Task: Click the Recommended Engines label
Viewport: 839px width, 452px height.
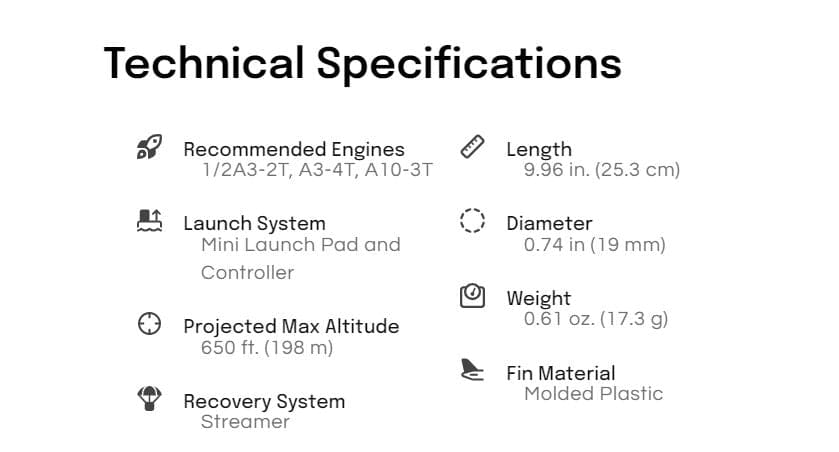Action: [293, 150]
